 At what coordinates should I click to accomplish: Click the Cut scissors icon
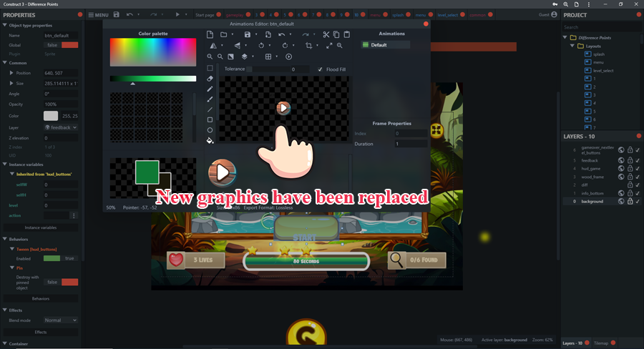tap(326, 34)
